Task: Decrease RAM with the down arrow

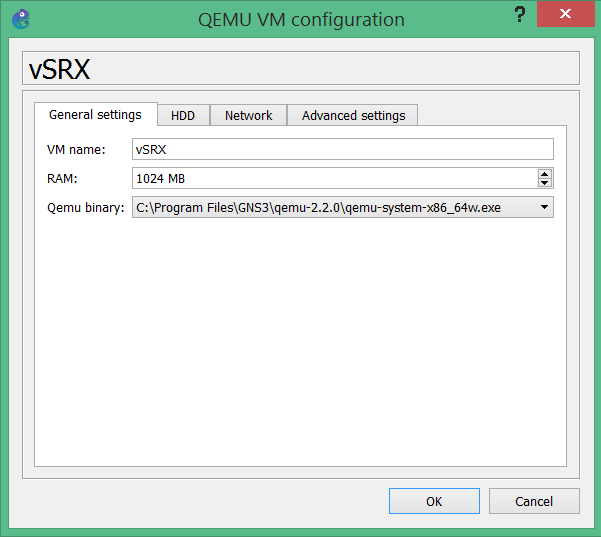Action: point(545,183)
